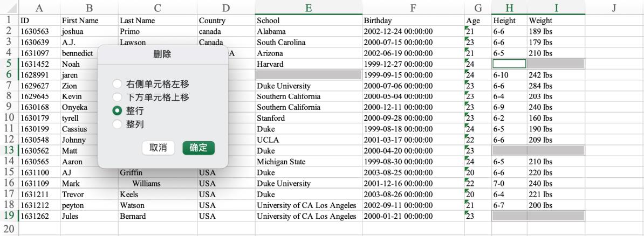Select the Birthday header cell
The width and height of the screenshot is (644, 236).
pos(413,20)
